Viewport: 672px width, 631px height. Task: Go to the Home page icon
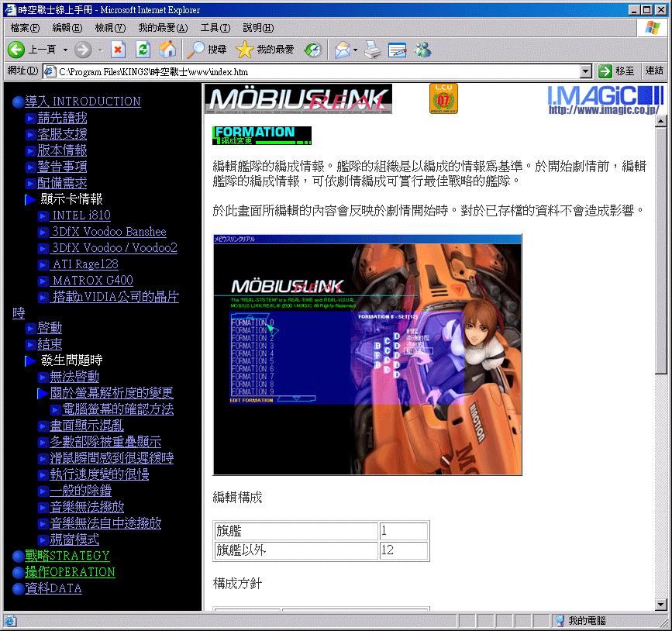[167, 50]
